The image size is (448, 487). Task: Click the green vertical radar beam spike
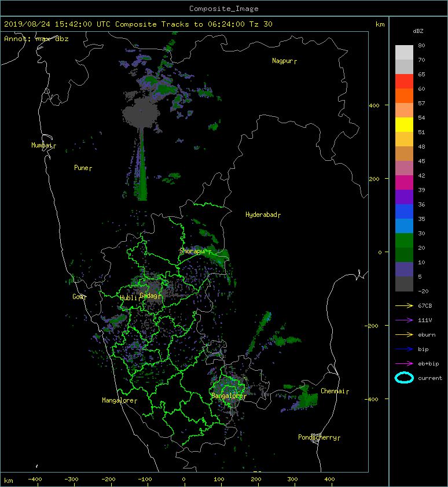(142, 164)
